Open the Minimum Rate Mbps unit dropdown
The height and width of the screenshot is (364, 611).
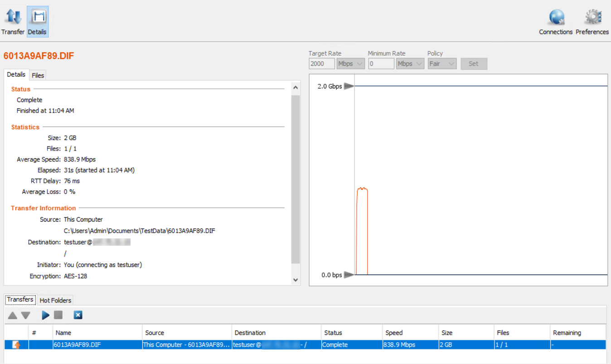coord(410,64)
